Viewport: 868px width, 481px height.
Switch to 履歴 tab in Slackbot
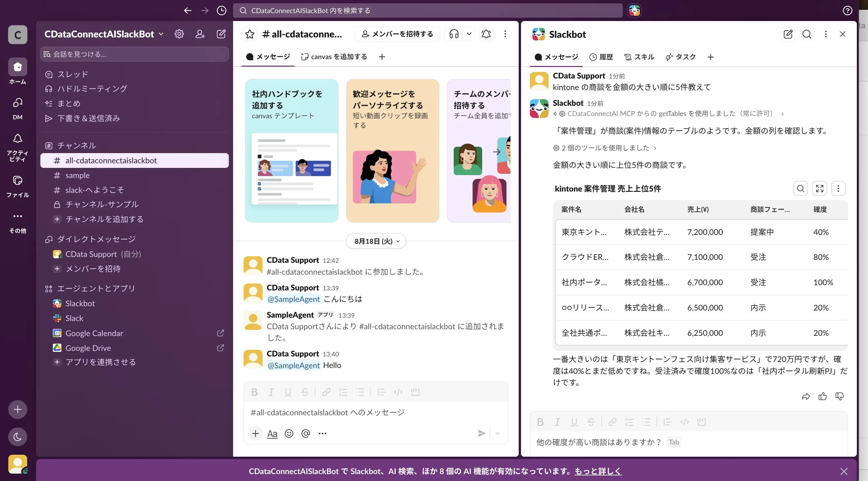tap(601, 57)
